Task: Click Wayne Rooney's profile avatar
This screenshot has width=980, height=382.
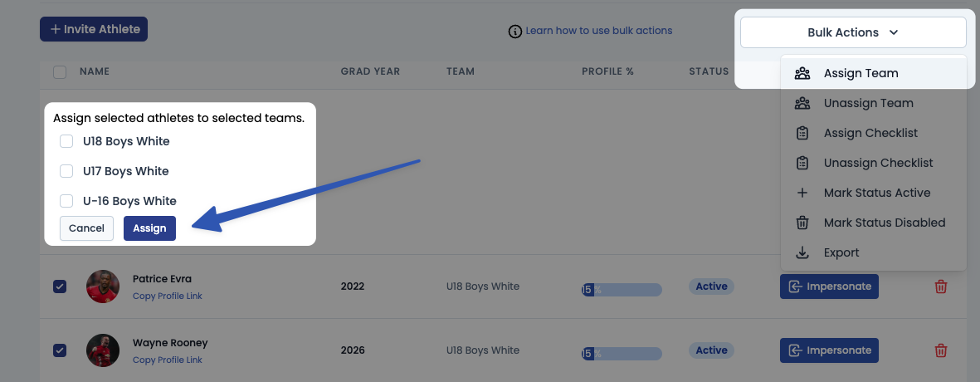Action: 103,350
